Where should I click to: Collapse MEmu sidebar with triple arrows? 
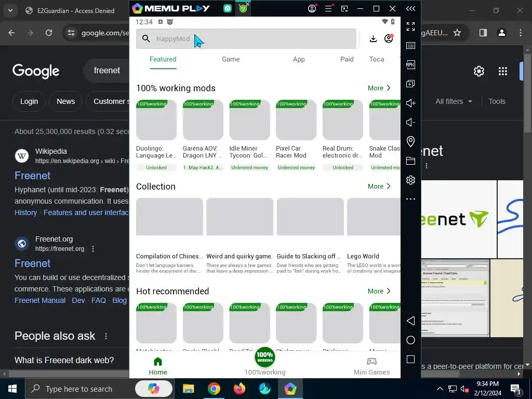[x=410, y=8]
